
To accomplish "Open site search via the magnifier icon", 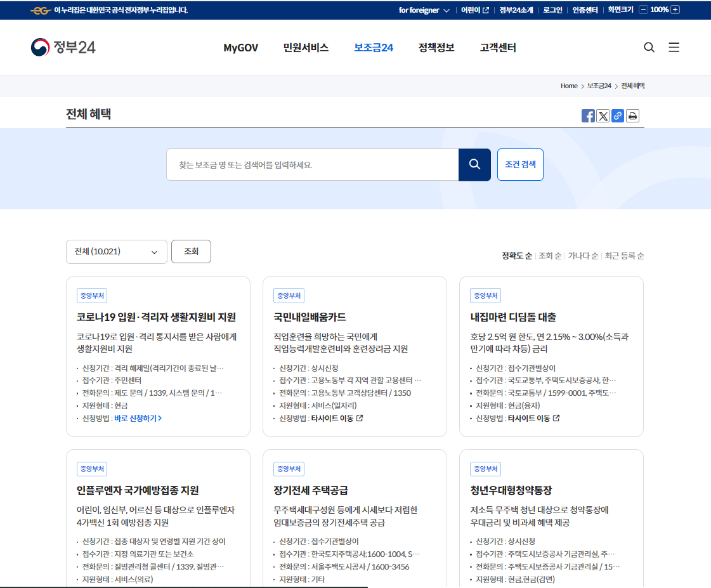I will click(x=649, y=47).
